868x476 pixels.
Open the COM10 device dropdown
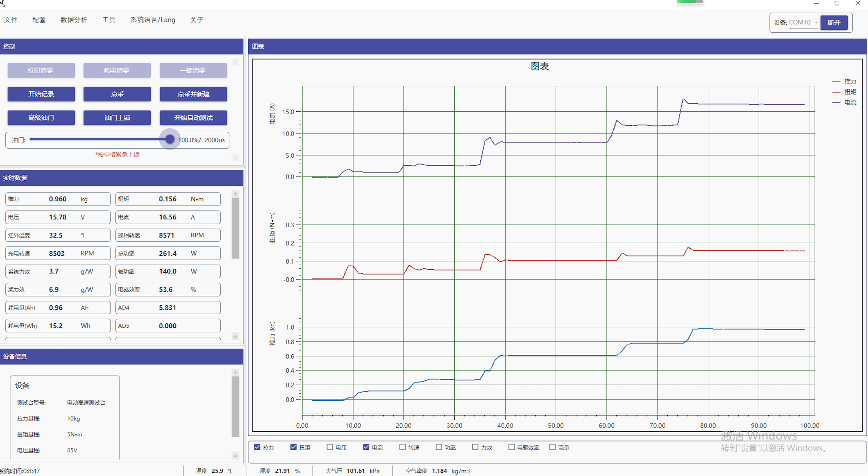click(803, 22)
